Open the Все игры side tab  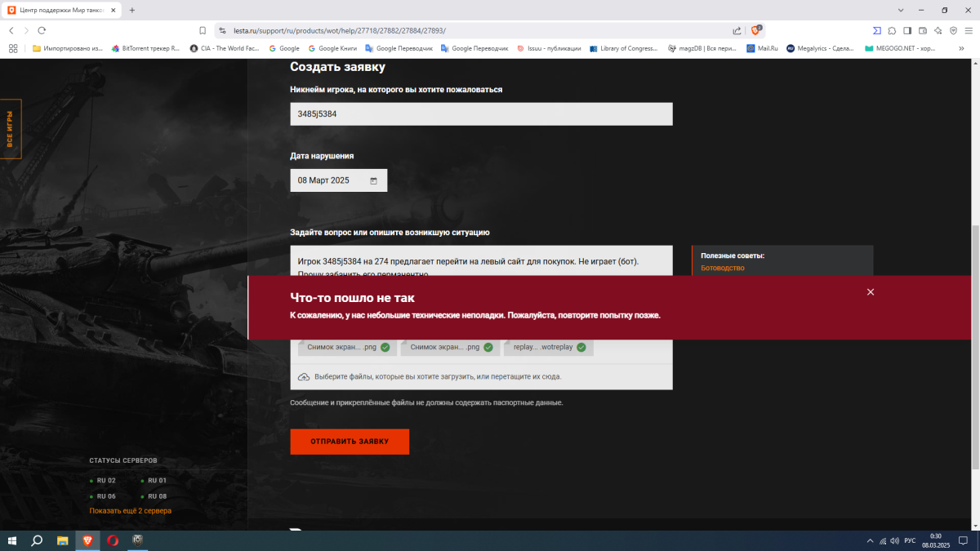click(x=11, y=129)
